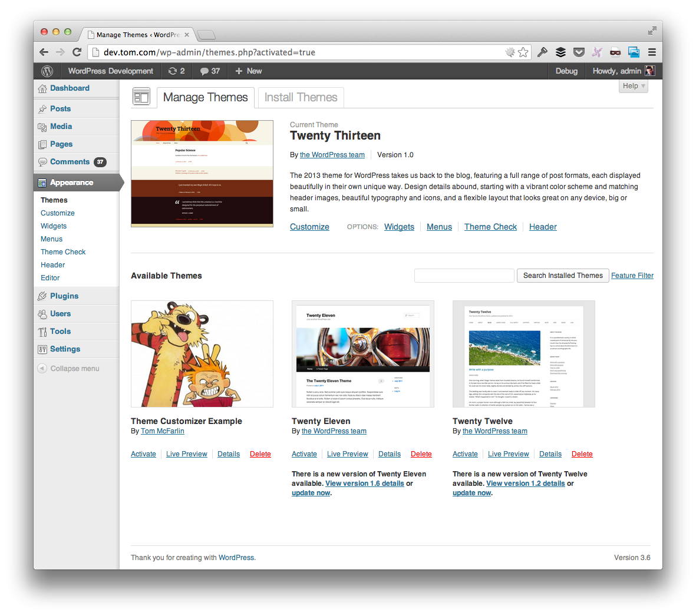Activate the Theme Customizer Example theme
696x616 pixels.
click(143, 453)
